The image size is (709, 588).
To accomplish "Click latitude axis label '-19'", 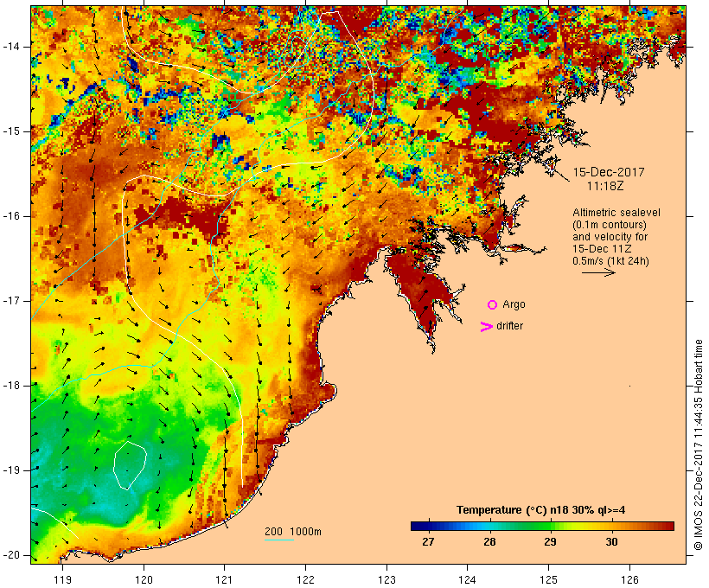I will (x=11, y=470).
